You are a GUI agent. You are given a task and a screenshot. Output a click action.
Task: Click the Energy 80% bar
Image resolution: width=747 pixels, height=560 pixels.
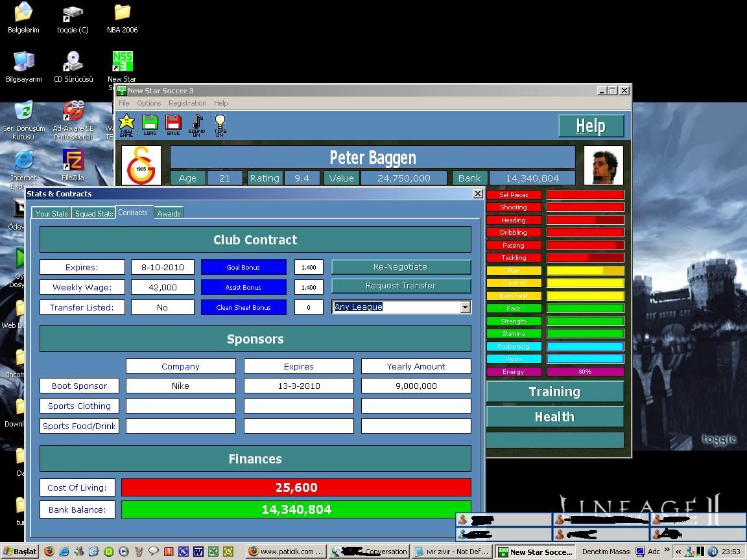585,372
